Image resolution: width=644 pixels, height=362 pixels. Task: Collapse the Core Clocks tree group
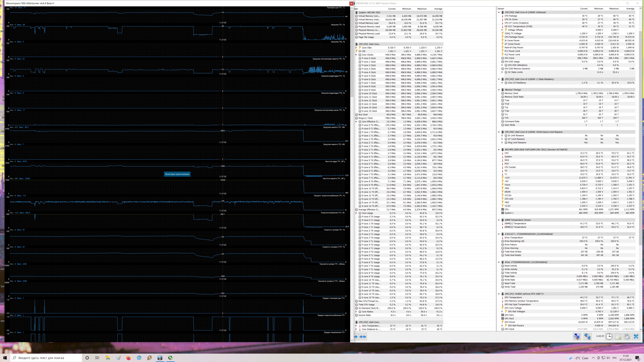(x=356, y=55)
